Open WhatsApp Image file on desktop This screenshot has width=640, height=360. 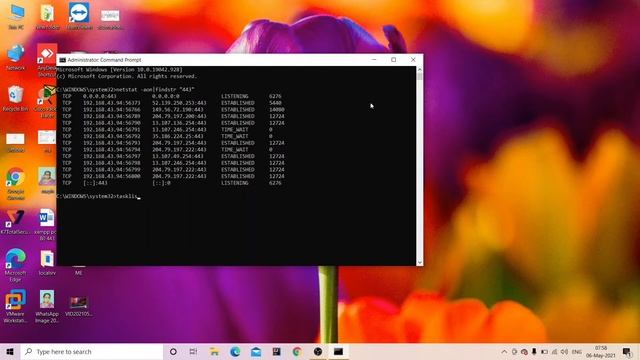[47, 306]
